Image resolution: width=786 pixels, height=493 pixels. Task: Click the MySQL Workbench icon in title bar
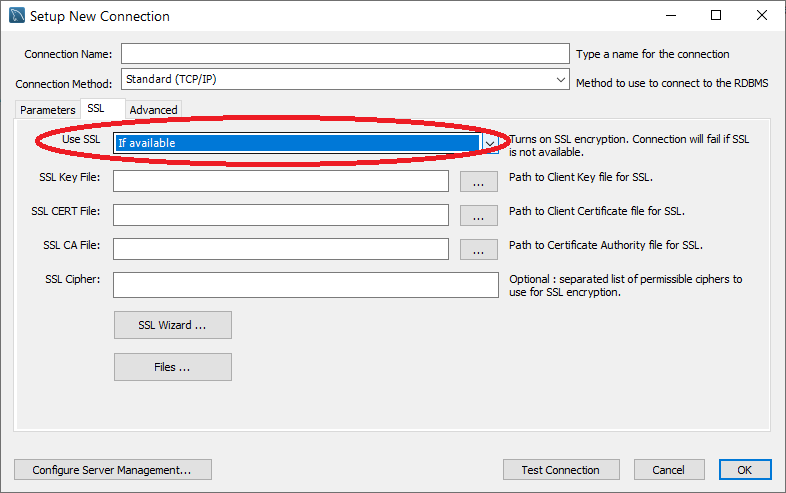[16, 16]
